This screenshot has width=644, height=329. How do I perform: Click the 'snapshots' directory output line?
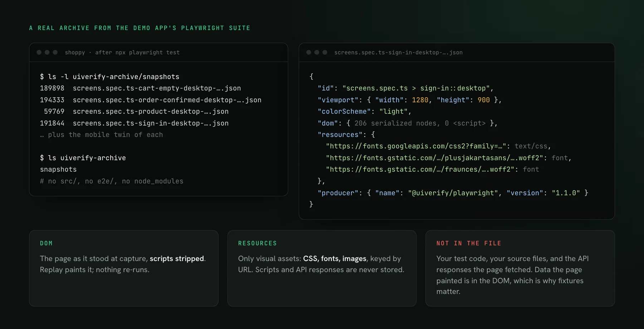point(58,170)
